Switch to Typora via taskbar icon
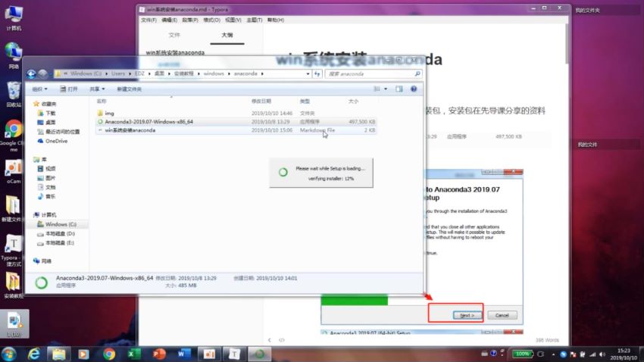Screen dimensions: 644x362 235,354
